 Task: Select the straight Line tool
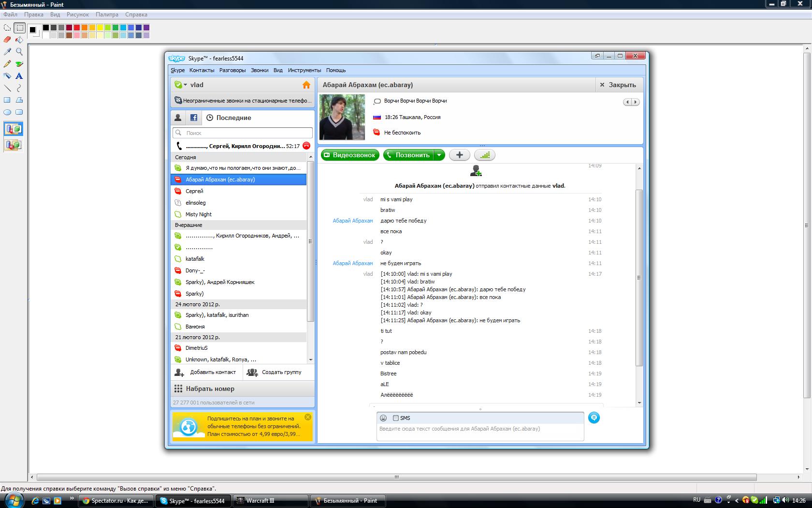[x=7, y=88]
